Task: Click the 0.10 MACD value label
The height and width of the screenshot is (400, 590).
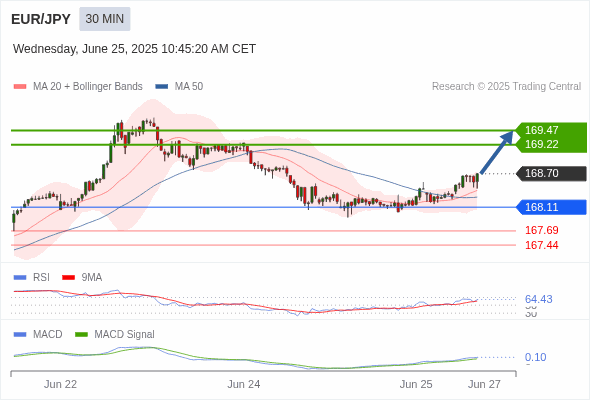Action: pyautogui.click(x=535, y=357)
